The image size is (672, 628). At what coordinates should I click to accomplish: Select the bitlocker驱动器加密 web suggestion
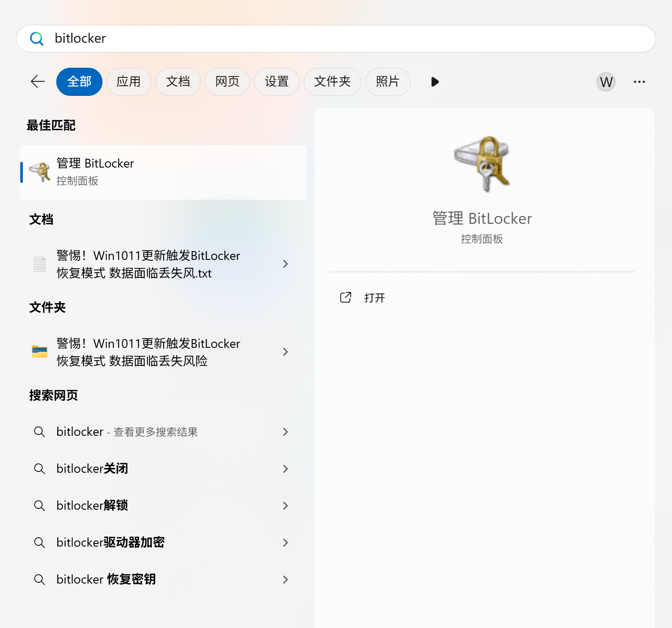pyautogui.click(x=163, y=543)
